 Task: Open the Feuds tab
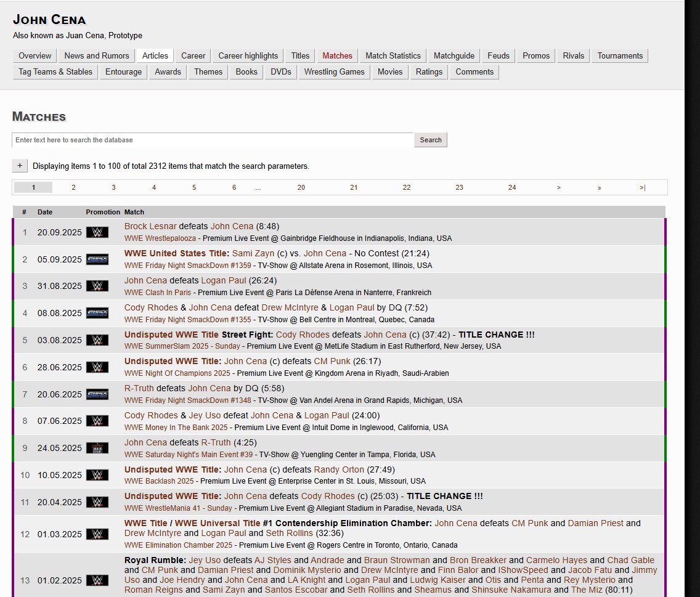pyautogui.click(x=499, y=56)
